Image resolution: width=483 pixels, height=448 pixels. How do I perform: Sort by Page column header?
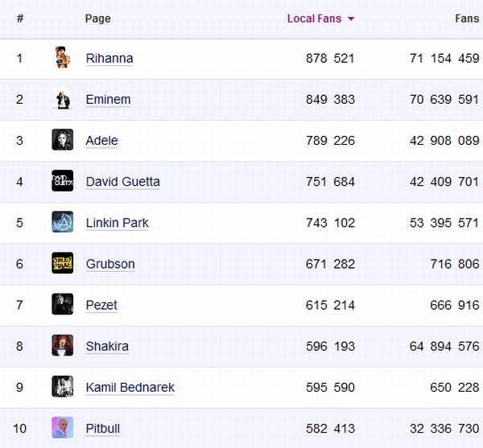(x=97, y=18)
